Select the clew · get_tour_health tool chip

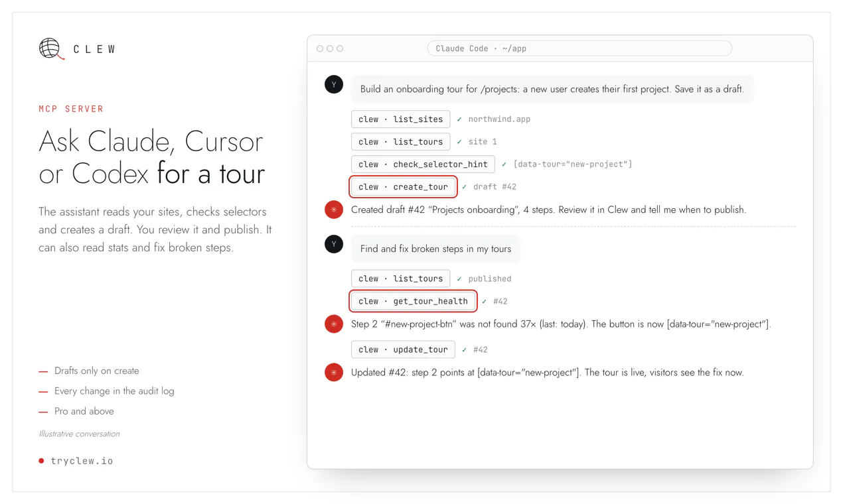coord(413,302)
